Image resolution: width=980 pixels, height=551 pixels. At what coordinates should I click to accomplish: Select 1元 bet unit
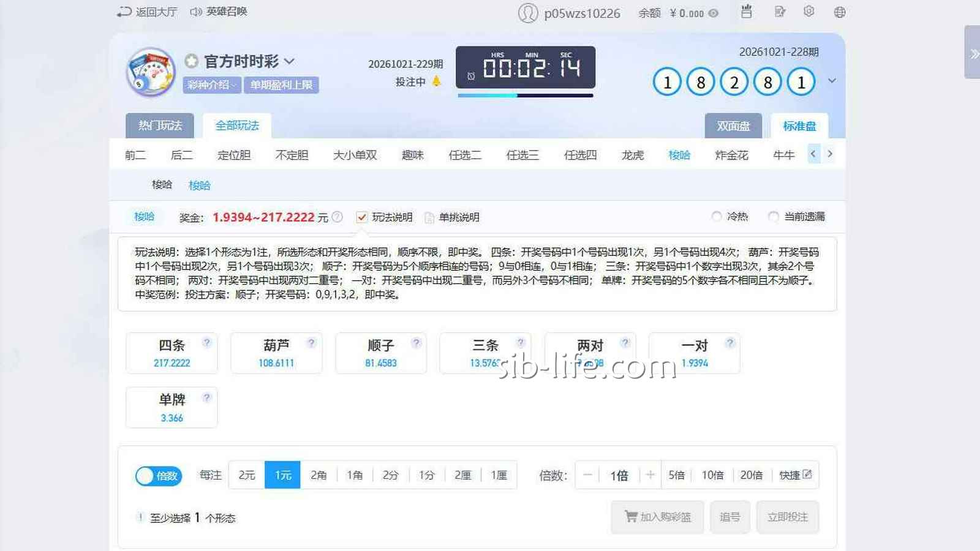pyautogui.click(x=282, y=475)
